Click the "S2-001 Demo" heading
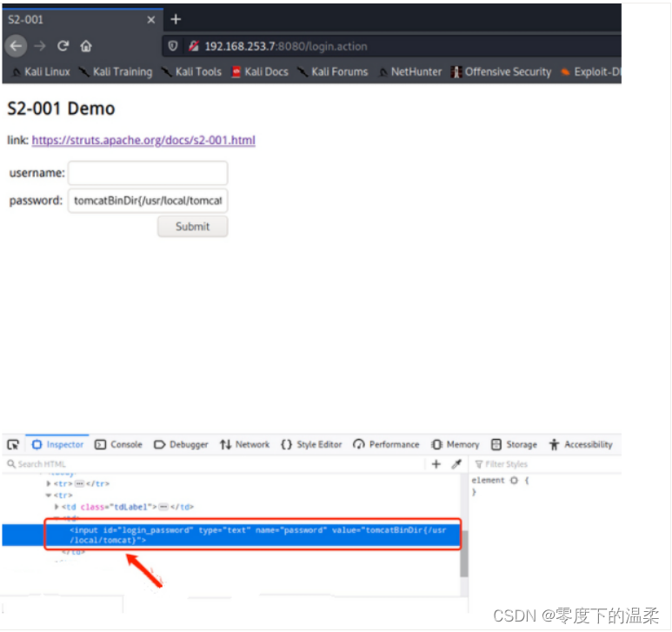 pos(61,109)
